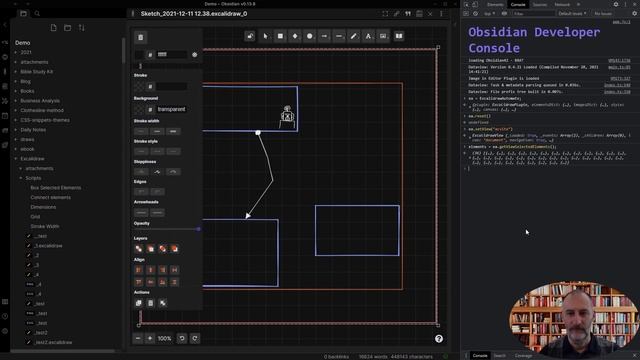
Task: Open the 'Box Selected Elements' script file
Action: point(56,188)
